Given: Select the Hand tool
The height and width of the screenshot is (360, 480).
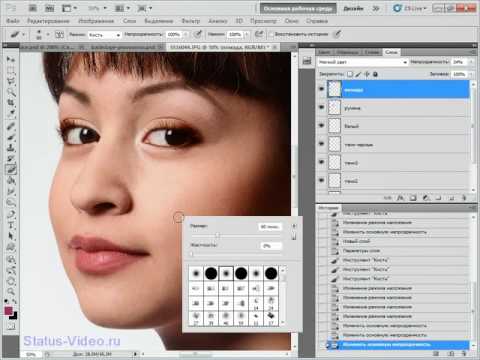Looking at the screenshot, I should [11, 282].
